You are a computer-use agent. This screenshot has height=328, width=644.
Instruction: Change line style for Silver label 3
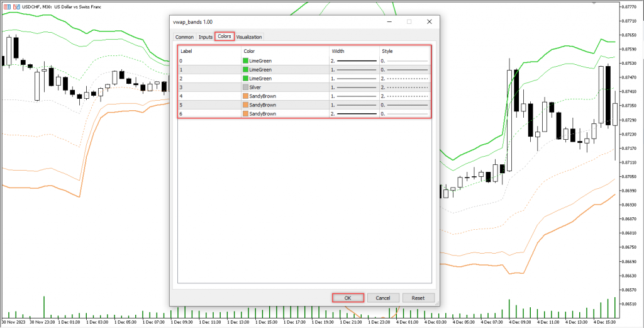coord(404,88)
